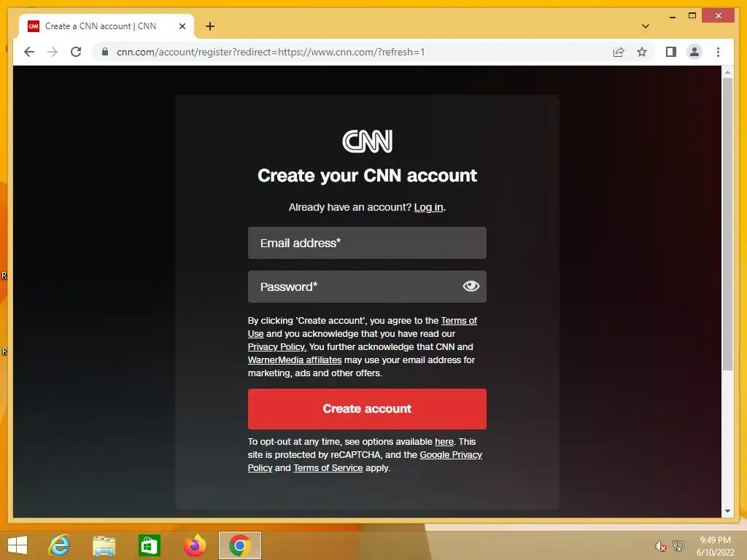This screenshot has height=560, width=747.
Task: Open the Windows Store taskbar icon
Action: [149, 545]
